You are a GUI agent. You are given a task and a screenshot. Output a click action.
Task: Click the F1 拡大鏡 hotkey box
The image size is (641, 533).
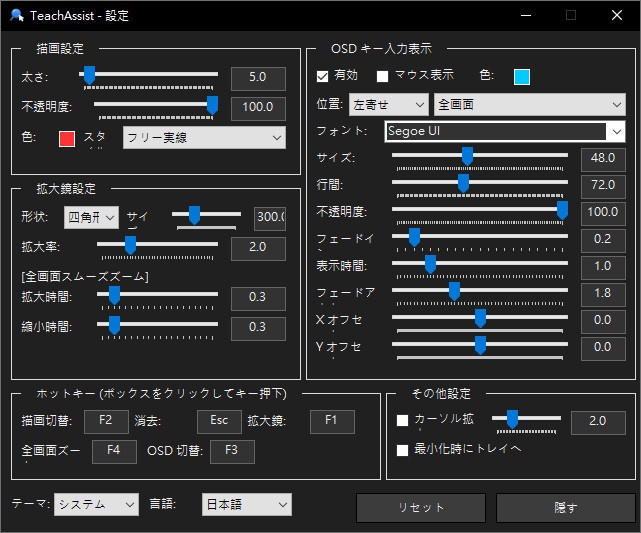tap(332, 421)
